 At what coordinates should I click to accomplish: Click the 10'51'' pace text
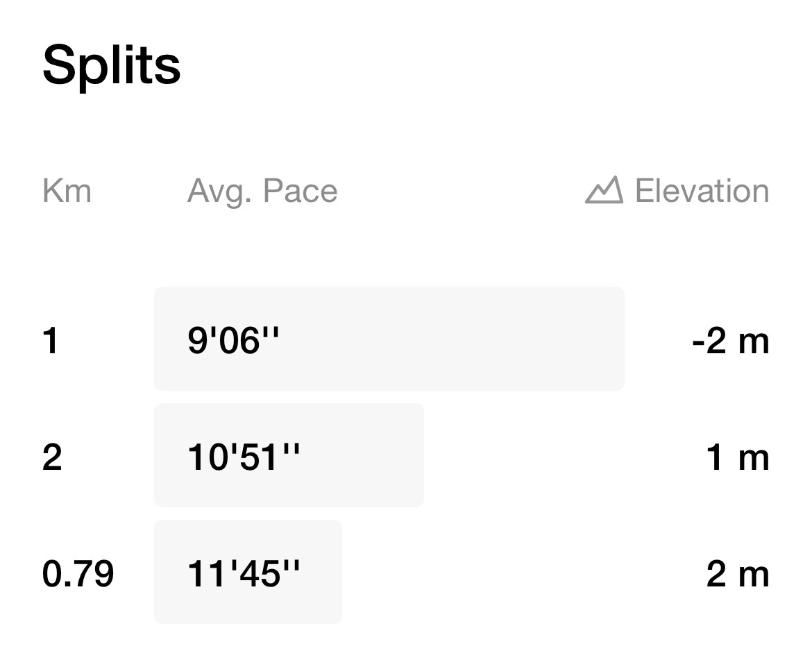pos(244,457)
